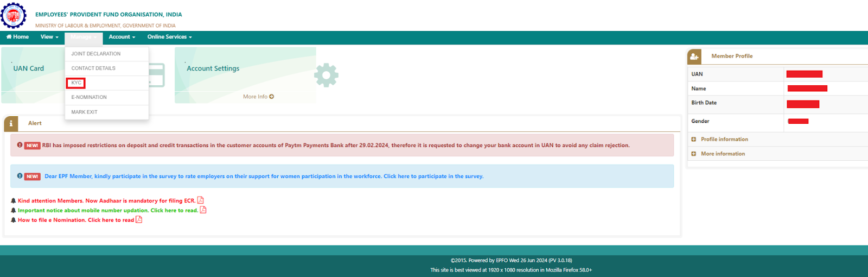The image size is (868, 277).
Task: Click the More Info arrow icon
Action: click(x=271, y=97)
